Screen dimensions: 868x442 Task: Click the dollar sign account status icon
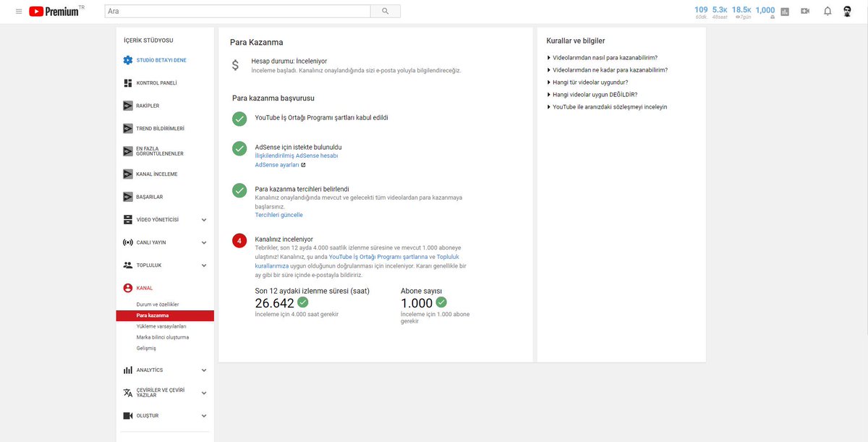coord(236,65)
